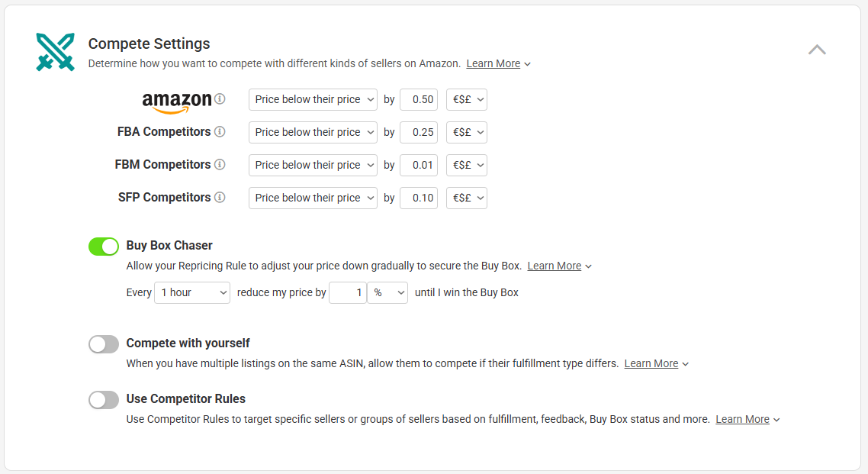Click the crossed swords Compete Settings icon
Image resolution: width=868 pixels, height=474 pixels.
56,52
